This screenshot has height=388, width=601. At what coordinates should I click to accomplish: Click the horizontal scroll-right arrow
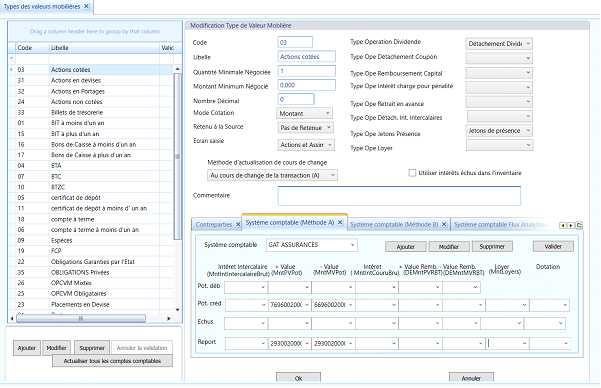tap(169, 319)
